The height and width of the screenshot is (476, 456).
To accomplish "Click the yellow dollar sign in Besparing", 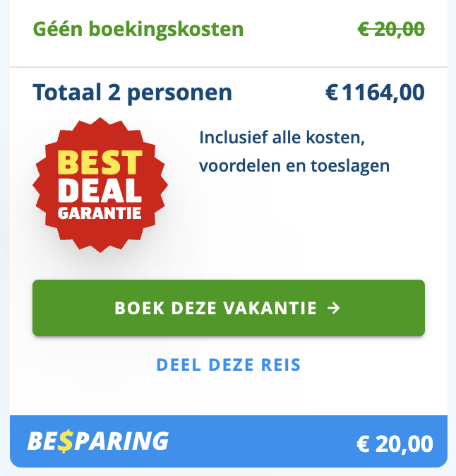I will (66, 441).
